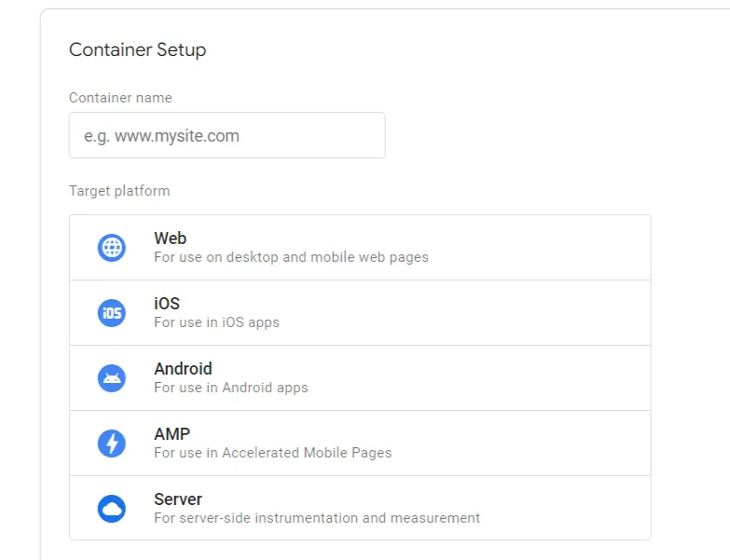Click the blue iOS platform icon
730x560 pixels.
(x=112, y=312)
